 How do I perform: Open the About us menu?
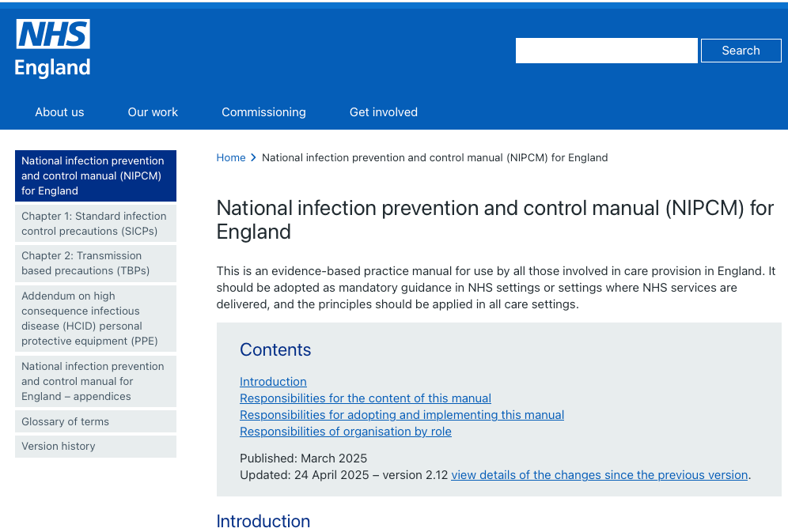[x=59, y=112]
